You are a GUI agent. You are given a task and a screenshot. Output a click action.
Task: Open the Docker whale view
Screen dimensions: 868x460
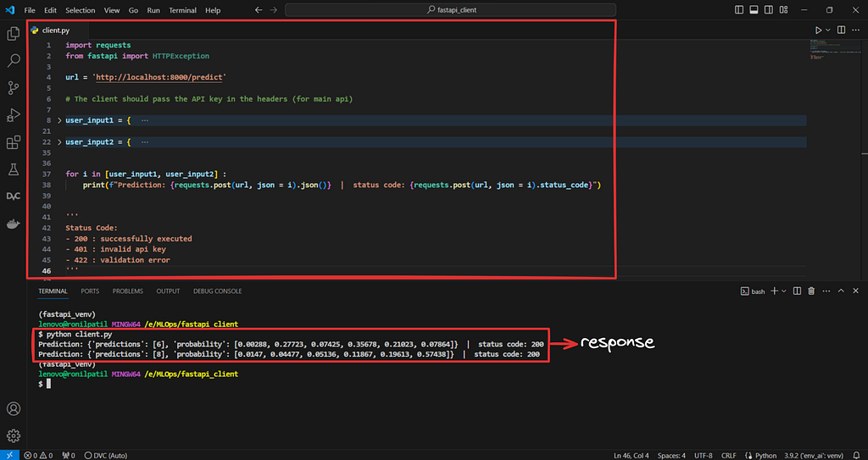(x=14, y=224)
